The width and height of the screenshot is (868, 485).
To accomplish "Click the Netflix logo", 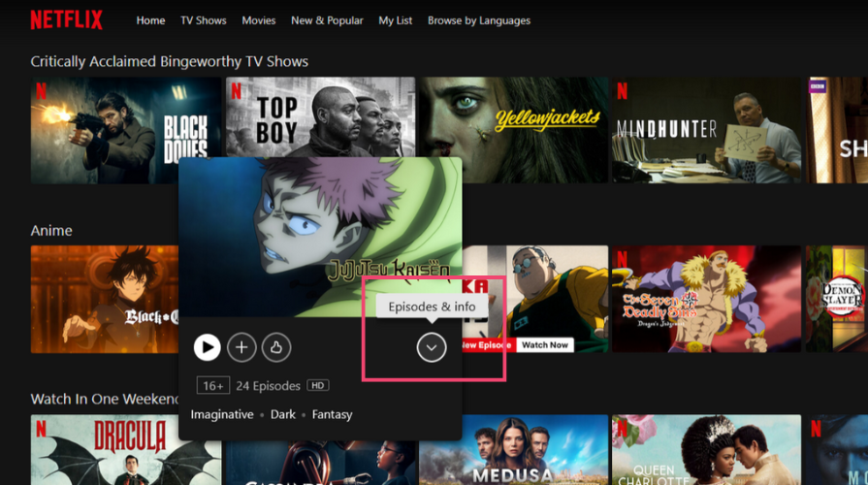I will pos(66,20).
